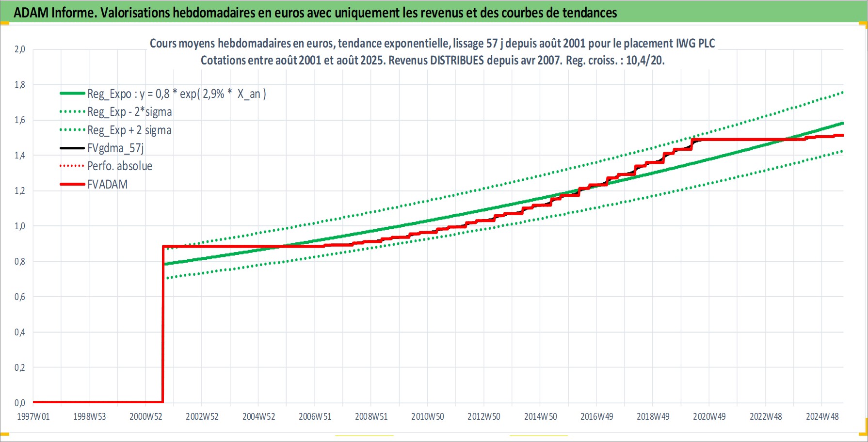Click the y-axis label 1,0
Screen dimensions: 868x442
19,226
